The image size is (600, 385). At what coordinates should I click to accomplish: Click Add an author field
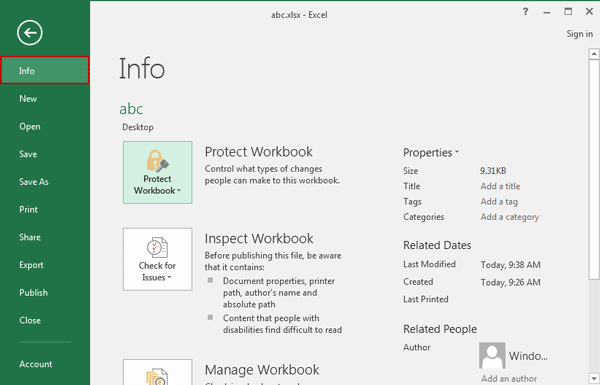click(509, 378)
